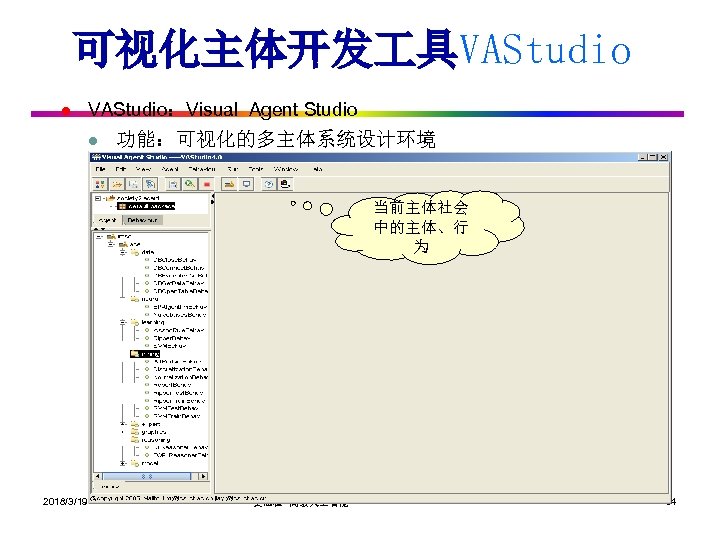Collapse the learning folder node
The image size is (720, 540).
pyautogui.click(x=123, y=322)
